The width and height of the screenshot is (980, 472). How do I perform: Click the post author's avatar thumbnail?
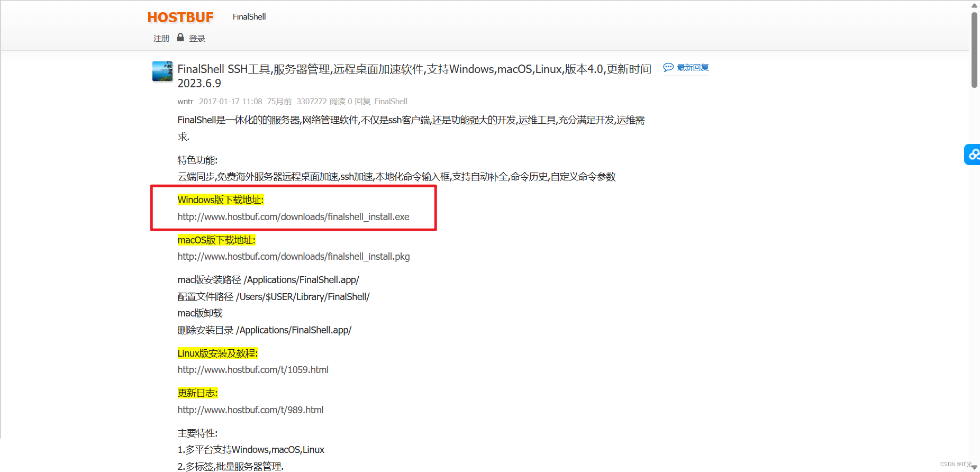click(x=162, y=71)
